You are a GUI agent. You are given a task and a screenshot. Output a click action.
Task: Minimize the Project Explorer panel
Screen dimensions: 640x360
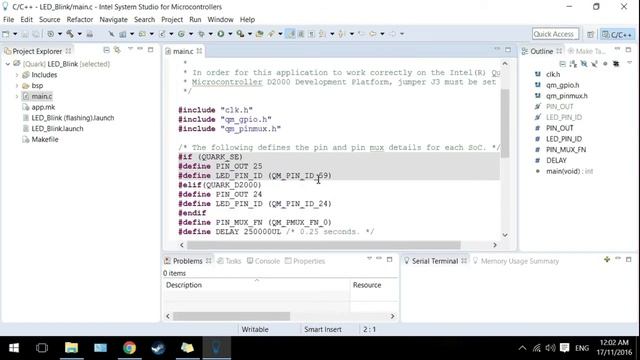click(x=140, y=49)
